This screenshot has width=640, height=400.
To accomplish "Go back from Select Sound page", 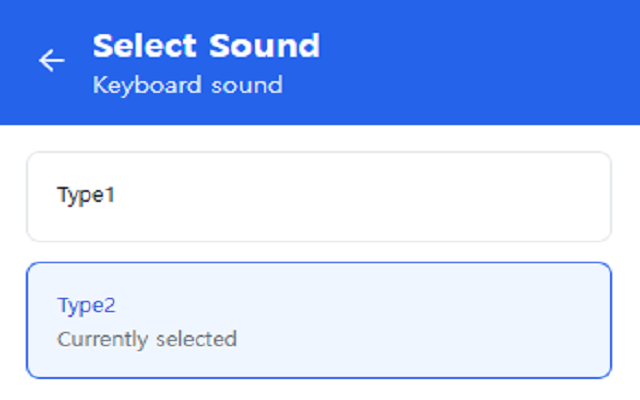I will click(51, 61).
